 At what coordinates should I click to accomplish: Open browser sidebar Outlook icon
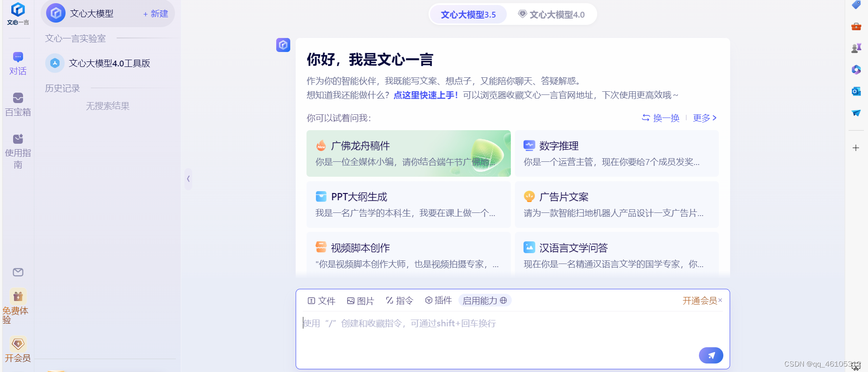pos(856,91)
